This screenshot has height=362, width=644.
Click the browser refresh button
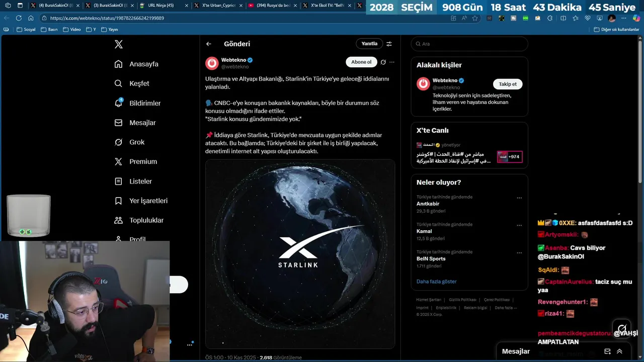coord(19,18)
